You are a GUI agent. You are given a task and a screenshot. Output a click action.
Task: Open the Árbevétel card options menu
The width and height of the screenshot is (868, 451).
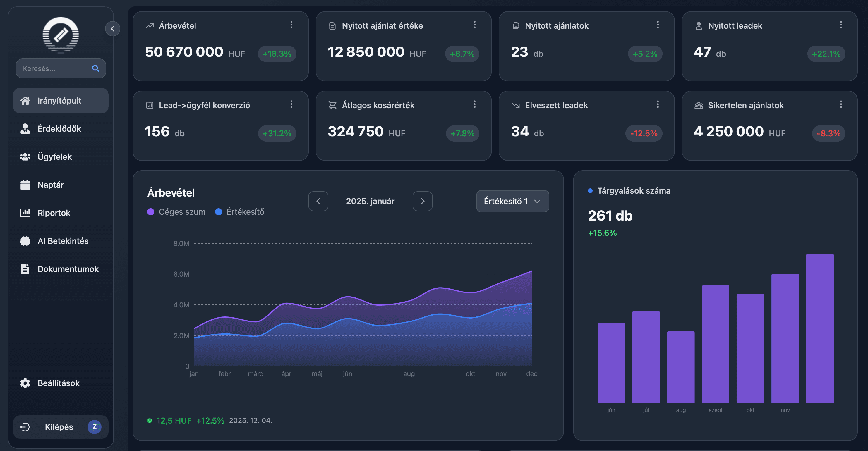(x=291, y=25)
